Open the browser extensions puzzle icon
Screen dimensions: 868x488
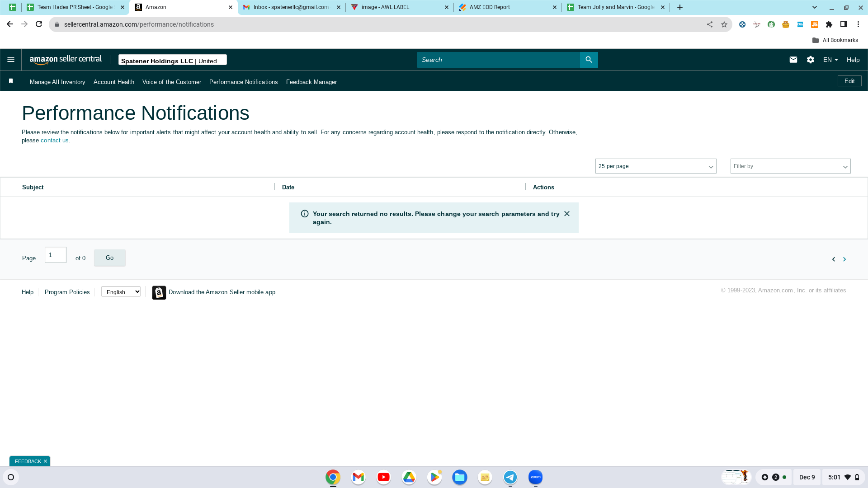coord(829,24)
